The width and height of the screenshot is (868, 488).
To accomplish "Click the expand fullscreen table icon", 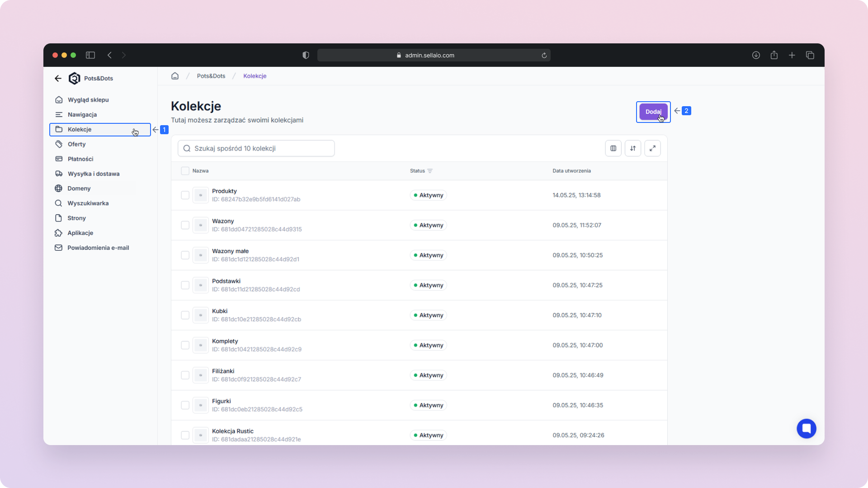I will click(x=652, y=148).
